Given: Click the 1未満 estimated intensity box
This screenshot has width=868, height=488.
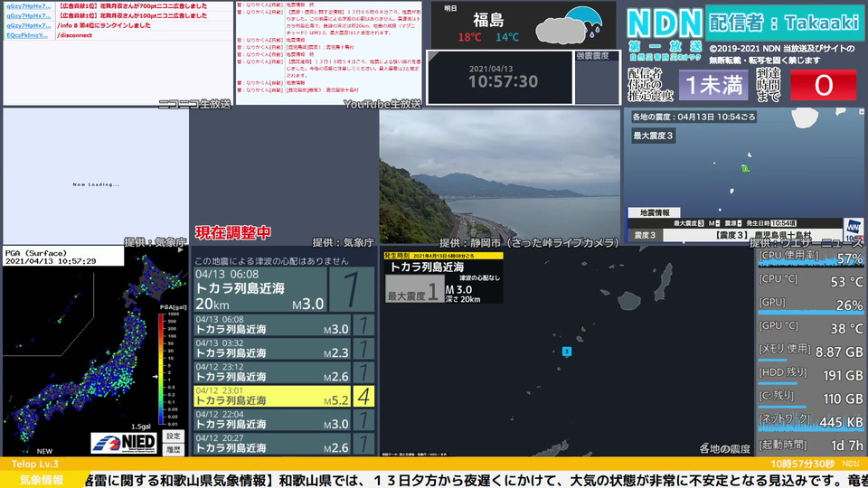Looking at the screenshot, I should point(713,85).
